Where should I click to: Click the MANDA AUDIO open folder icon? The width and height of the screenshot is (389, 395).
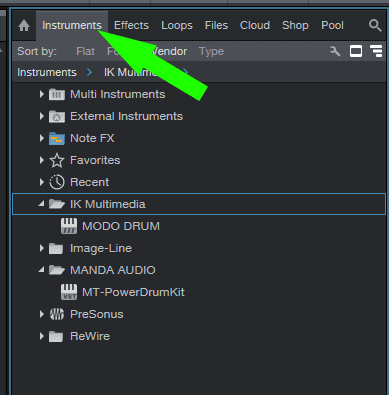click(x=57, y=270)
